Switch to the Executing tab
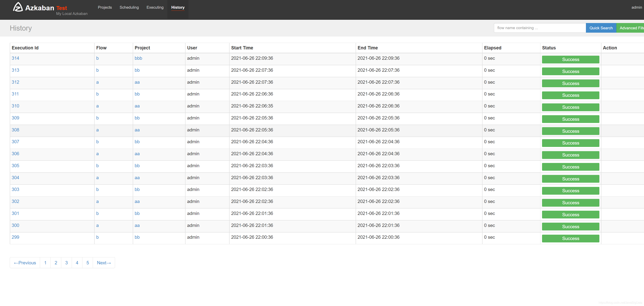Image resolution: width=644 pixels, height=306 pixels. click(155, 7)
